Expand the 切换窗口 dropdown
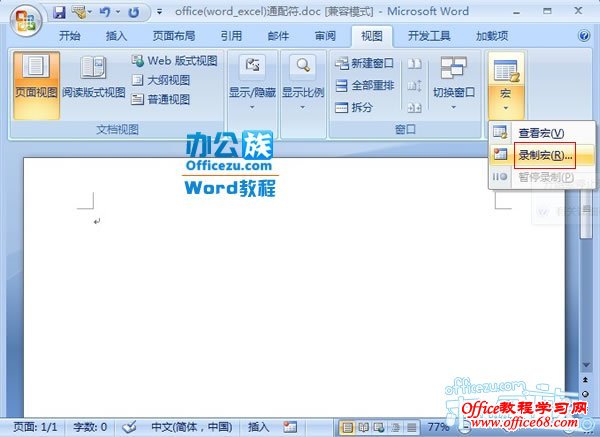600x437 pixels. tap(454, 84)
